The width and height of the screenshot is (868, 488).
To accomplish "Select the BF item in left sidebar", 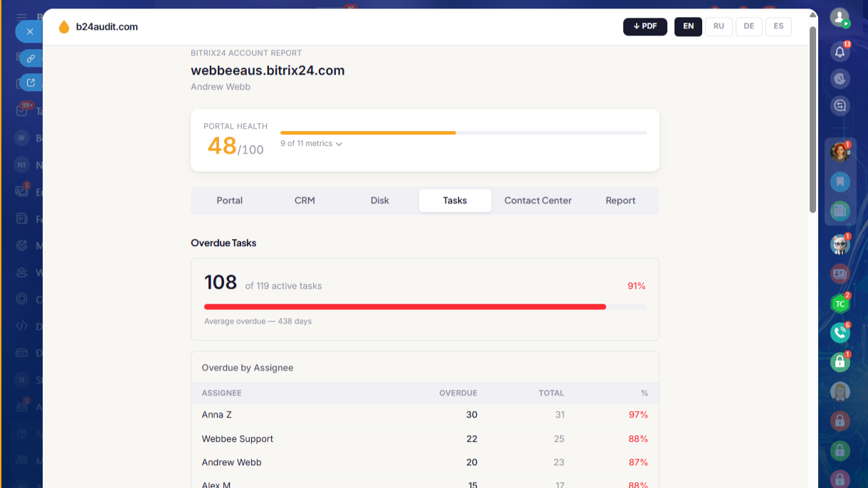I will click(x=22, y=137).
